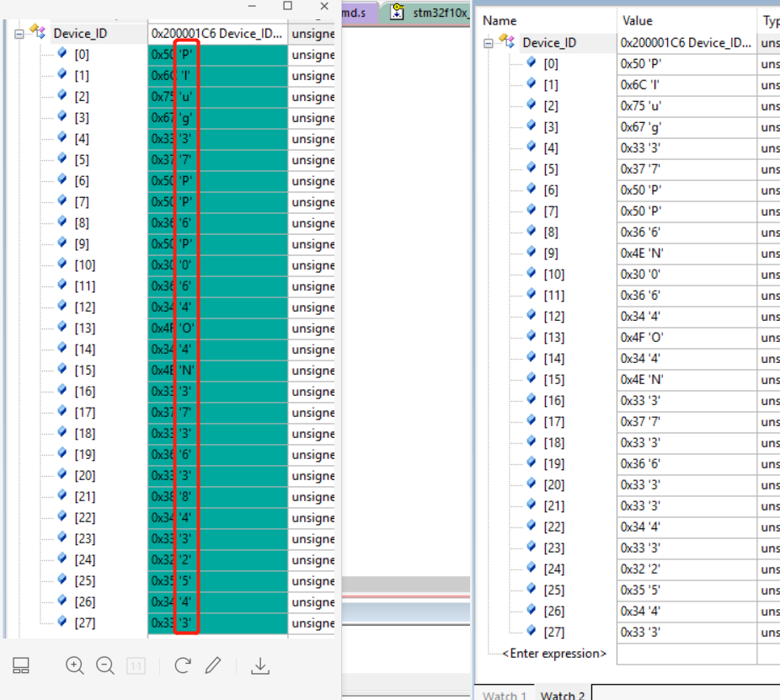Image resolution: width=780 pixels, height=700 pixels.
Task: Click the zoom in magnifier icon
Action: 75,665
